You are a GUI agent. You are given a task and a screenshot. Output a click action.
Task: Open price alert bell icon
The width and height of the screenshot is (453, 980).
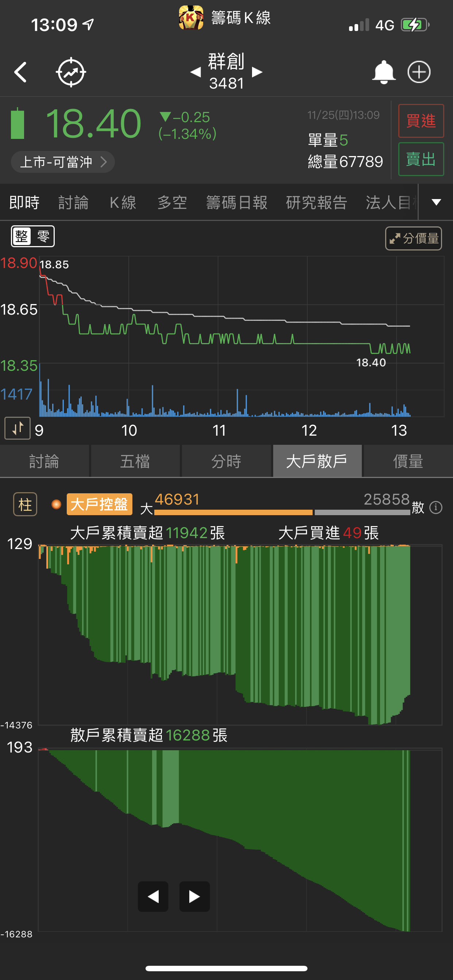pyautogui.click(x=383, y=72)
